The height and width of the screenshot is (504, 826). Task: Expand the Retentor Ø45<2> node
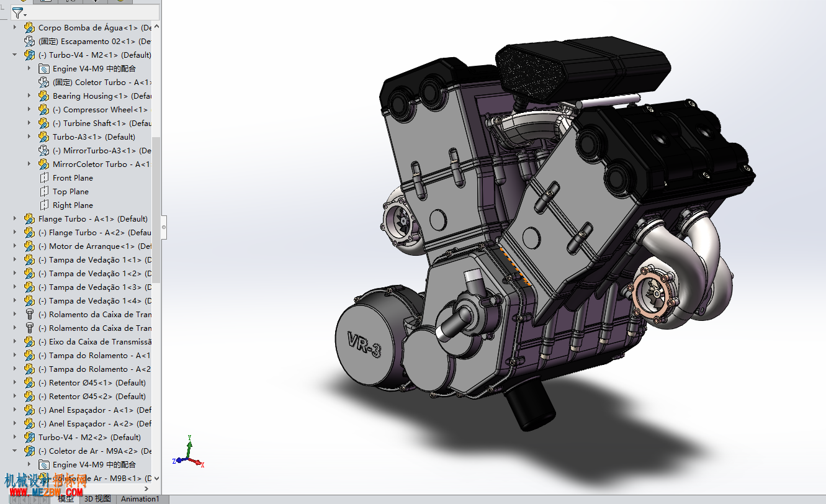tap(15, 396)
